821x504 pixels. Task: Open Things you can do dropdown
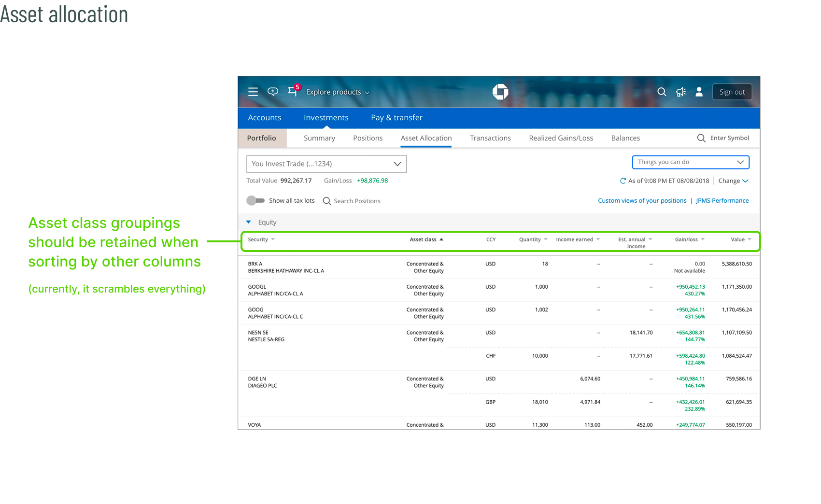[691, 162]
